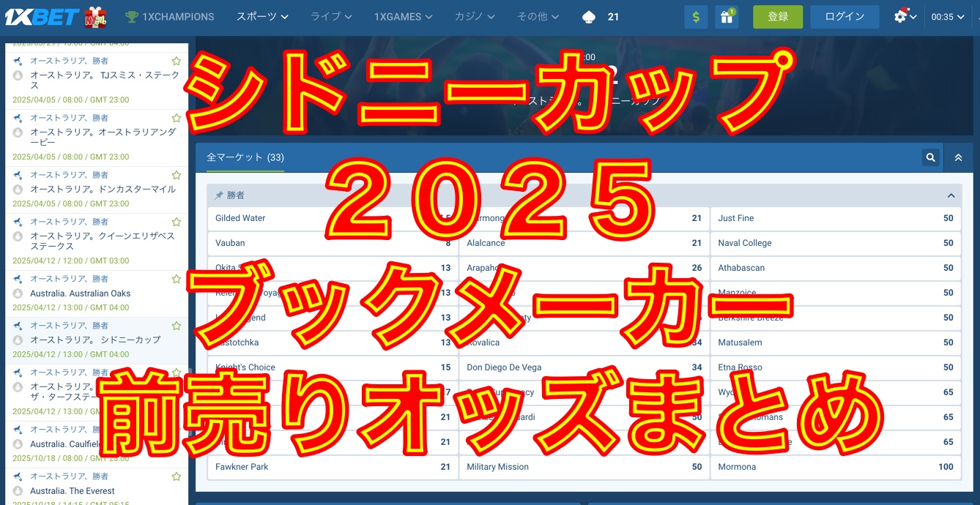The width and height of the screenshot is (980, 505).
Task: Click the spade icon beside 21
Action: [588, 16]
